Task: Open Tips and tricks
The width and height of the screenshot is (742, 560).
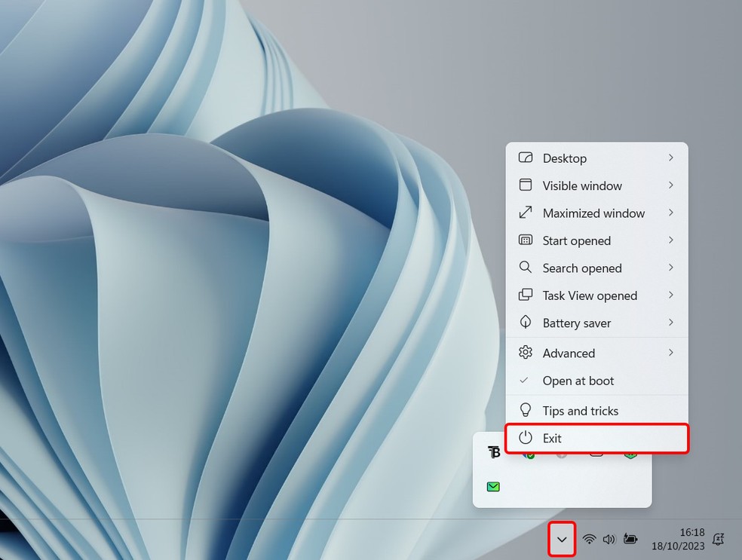Action: (x=580, y=411)
